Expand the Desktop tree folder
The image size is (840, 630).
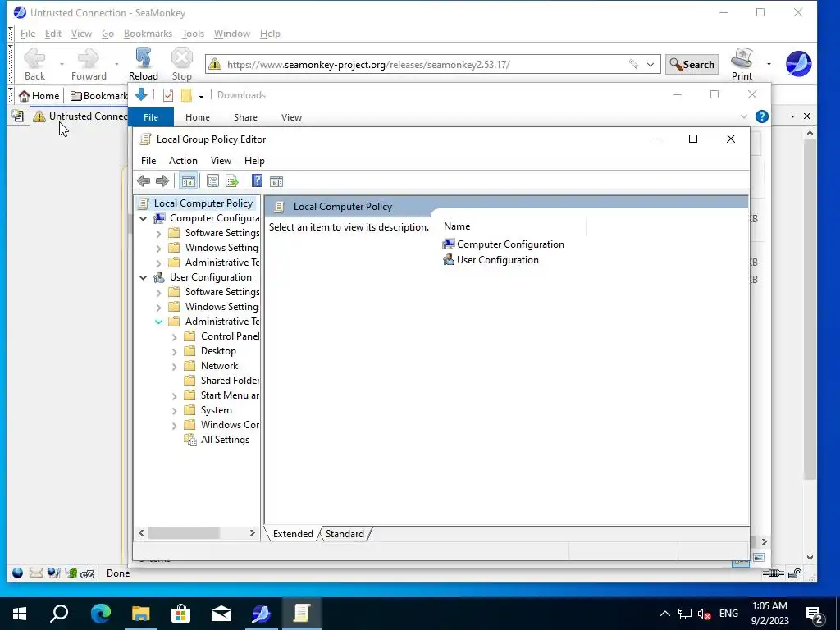click(x=174, y=352)
